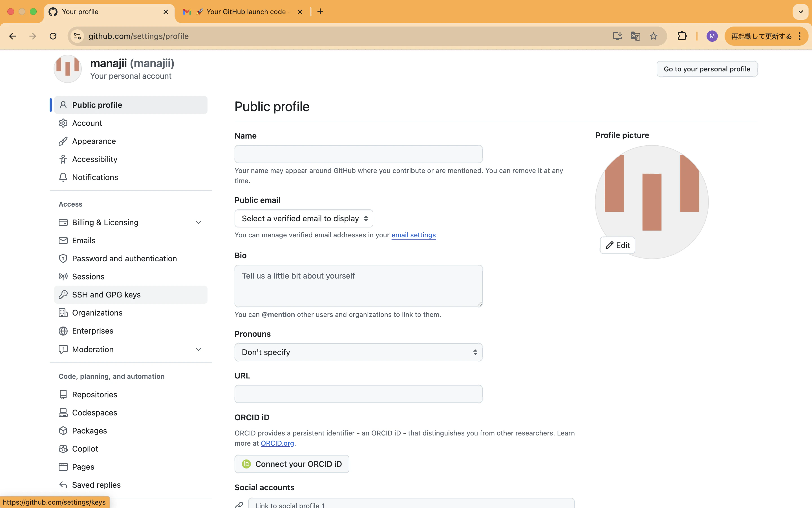Screen dimensions: 812x508
Task: Open Notifications settings
Action: coord(131,178)
